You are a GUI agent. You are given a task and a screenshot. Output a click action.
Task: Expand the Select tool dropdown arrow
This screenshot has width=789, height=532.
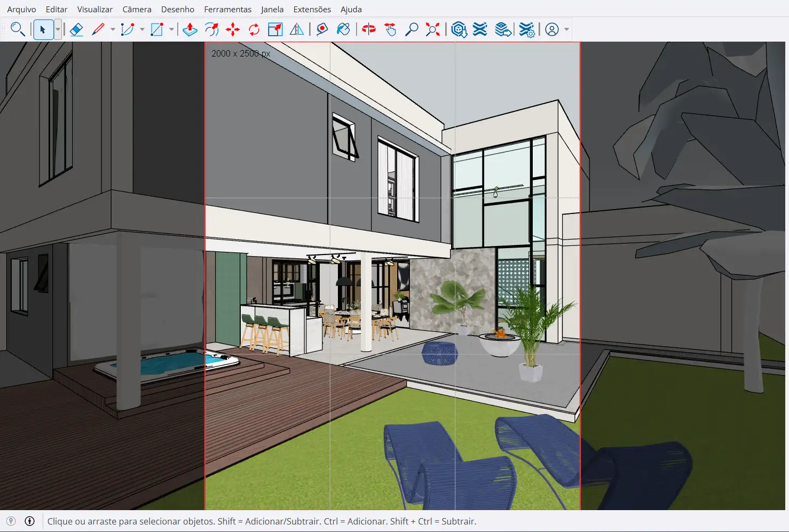click(x=58, y=29)
